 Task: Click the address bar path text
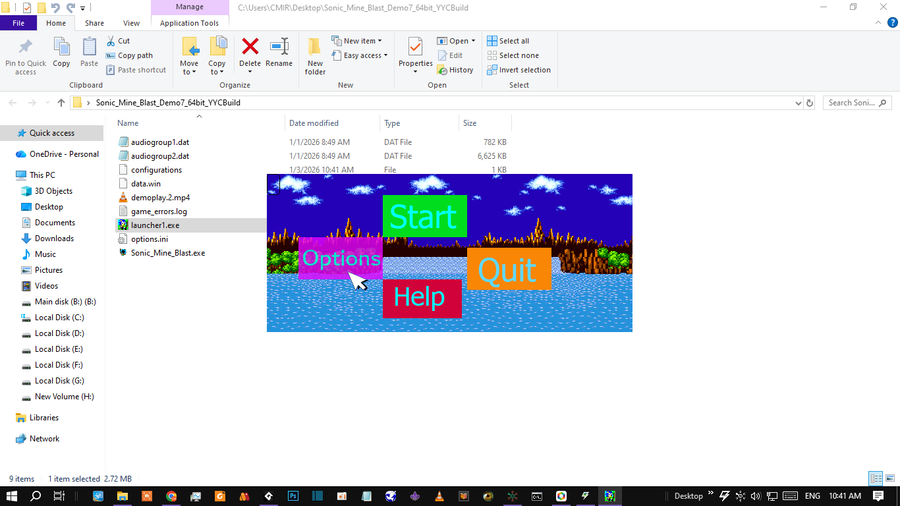tap(168, 103)
